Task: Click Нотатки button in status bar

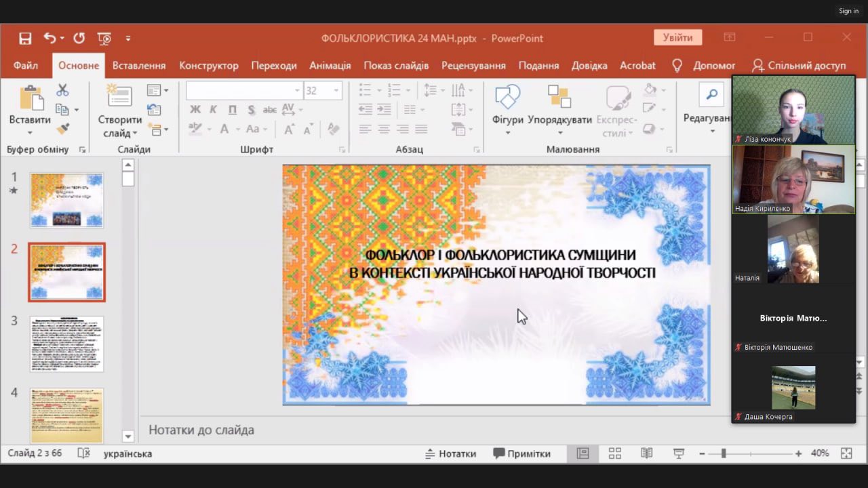Action: coord(450,453)
